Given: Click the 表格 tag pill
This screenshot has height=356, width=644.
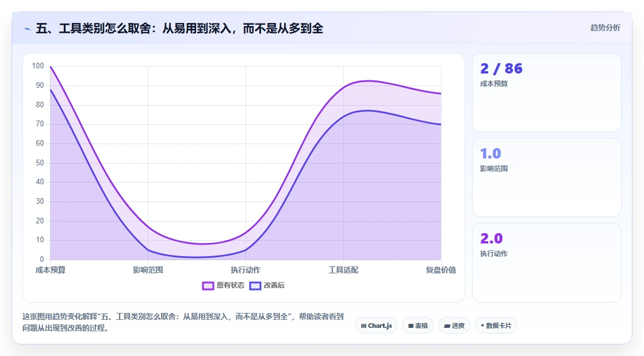Looking at the screenshot, I should [x=417, y=326].
